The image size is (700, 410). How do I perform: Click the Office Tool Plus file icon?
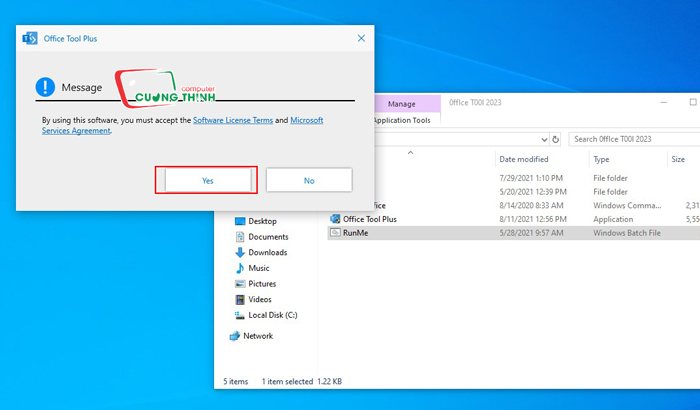tap(335, 219)
